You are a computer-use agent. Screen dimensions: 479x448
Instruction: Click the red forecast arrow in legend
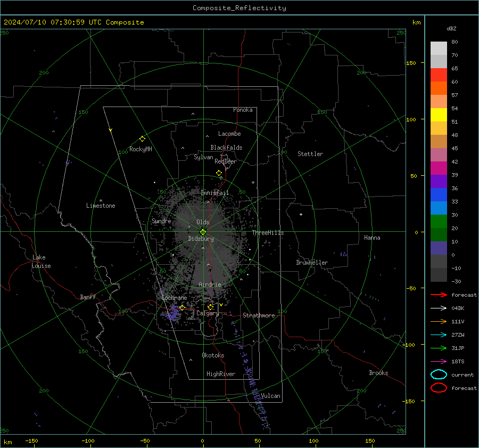click(x=439, y=295)
